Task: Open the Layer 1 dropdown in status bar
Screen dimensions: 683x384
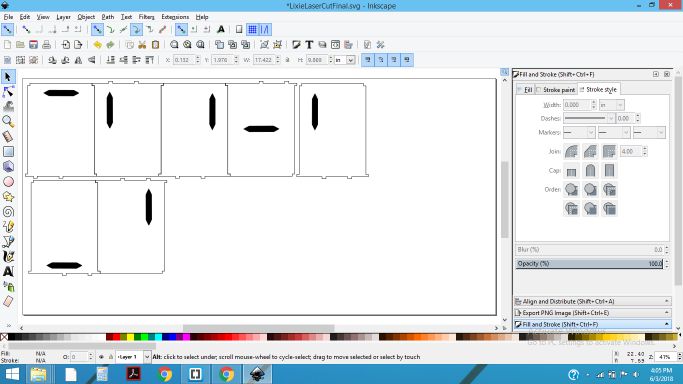Action: click(x=133, y=357)
